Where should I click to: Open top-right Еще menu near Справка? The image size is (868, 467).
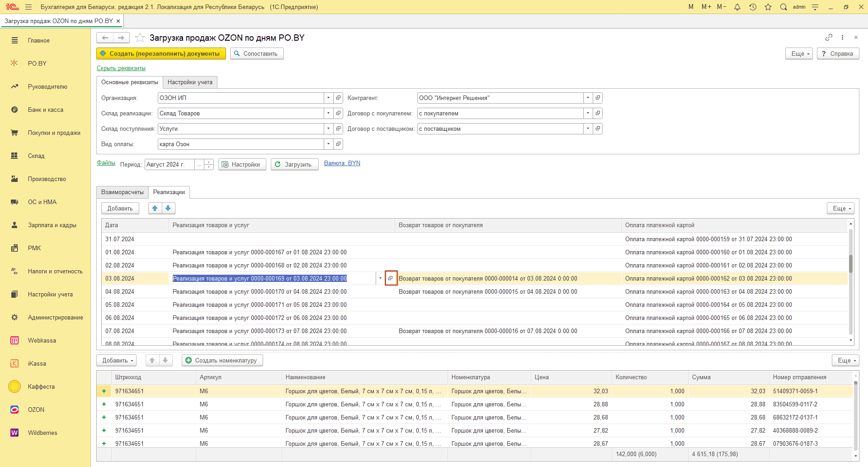799,53
